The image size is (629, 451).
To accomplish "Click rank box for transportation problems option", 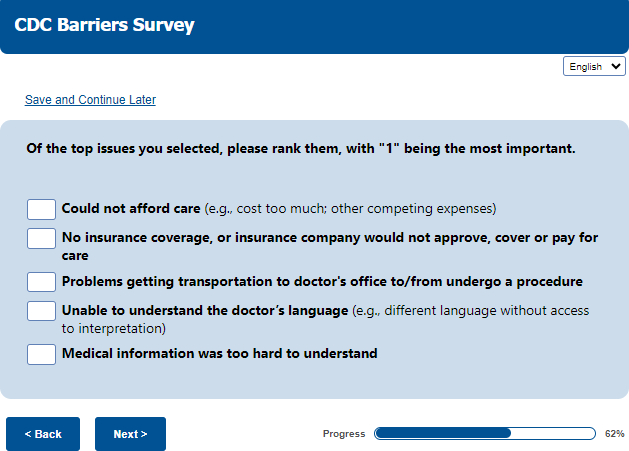I will 41,282.
